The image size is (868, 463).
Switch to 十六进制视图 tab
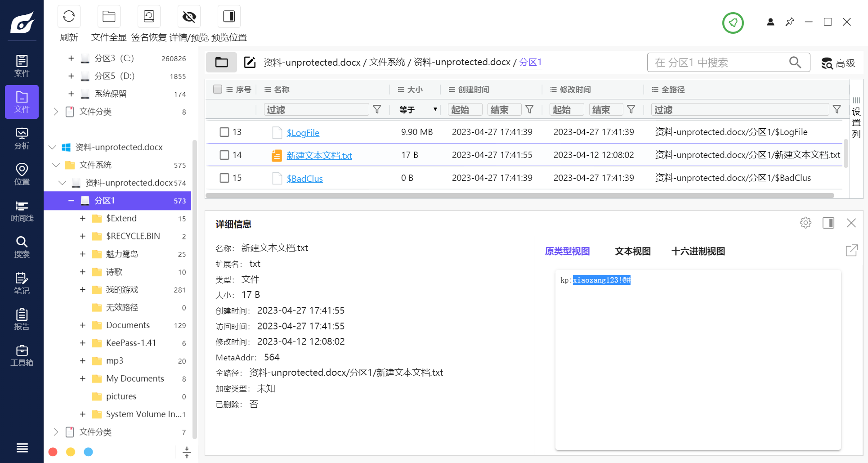698,251
